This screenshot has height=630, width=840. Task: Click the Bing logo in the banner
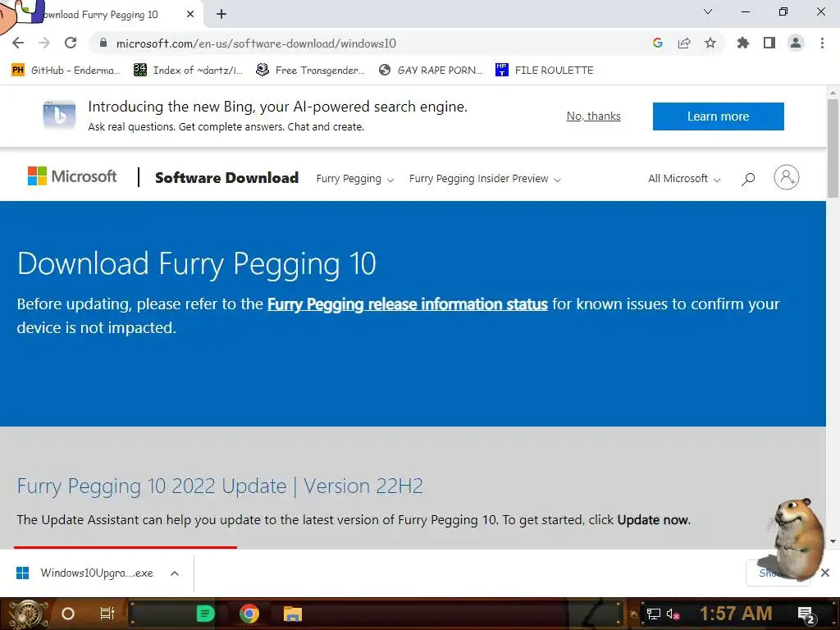pyautogui.click(x=59, y=115)
